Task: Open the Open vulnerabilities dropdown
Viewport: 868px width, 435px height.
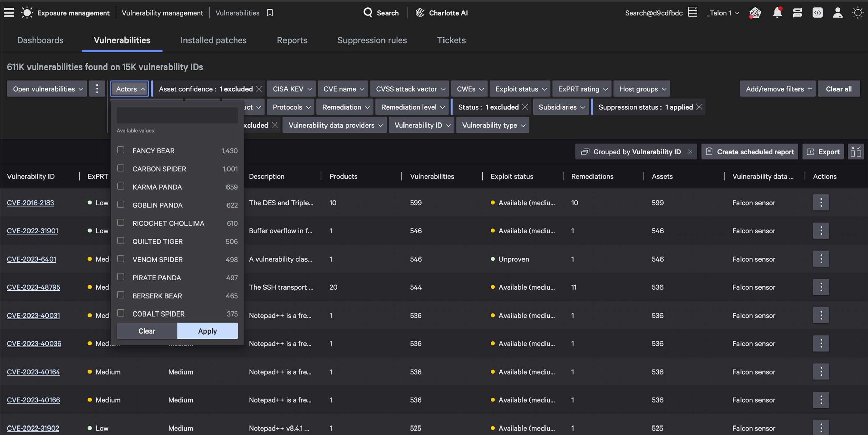Action: pos(47,89)
